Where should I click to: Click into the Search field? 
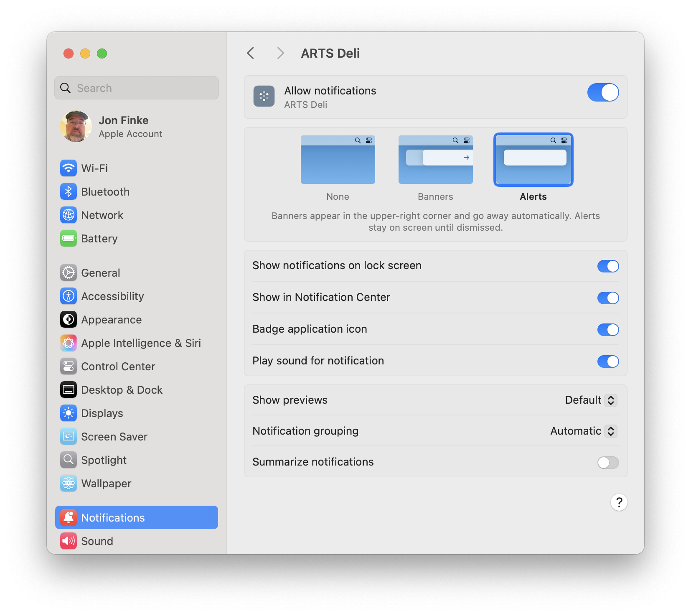[137, 88]
